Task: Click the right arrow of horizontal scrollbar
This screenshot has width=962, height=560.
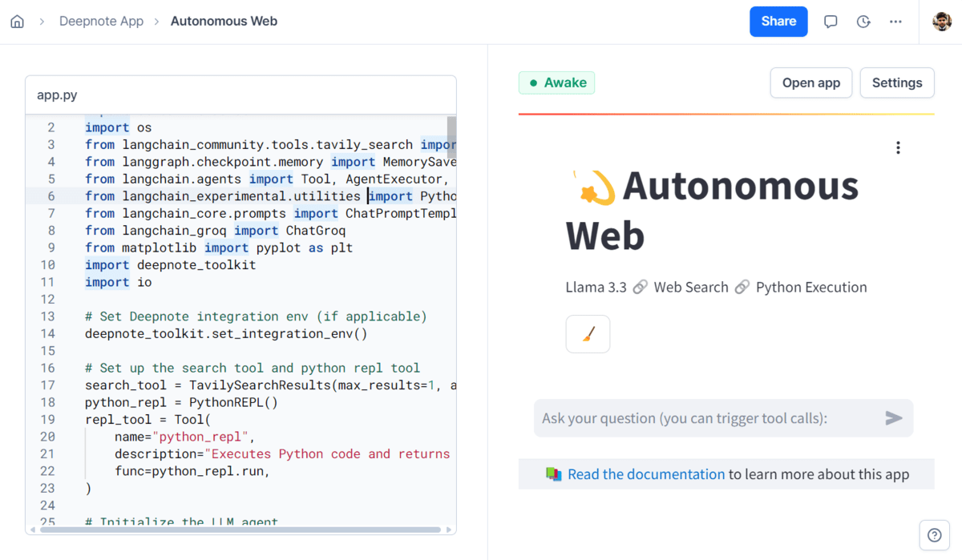Action: click(x=451, y=530)
